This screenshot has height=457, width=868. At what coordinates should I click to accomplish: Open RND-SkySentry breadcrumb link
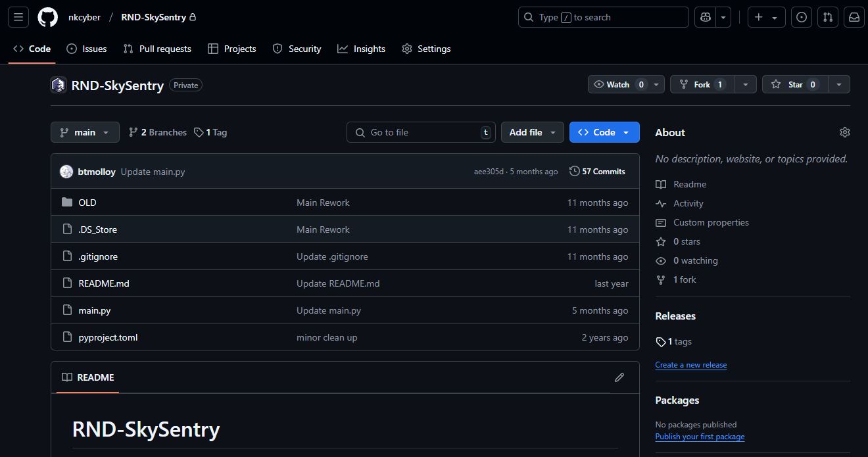point(154,17)
